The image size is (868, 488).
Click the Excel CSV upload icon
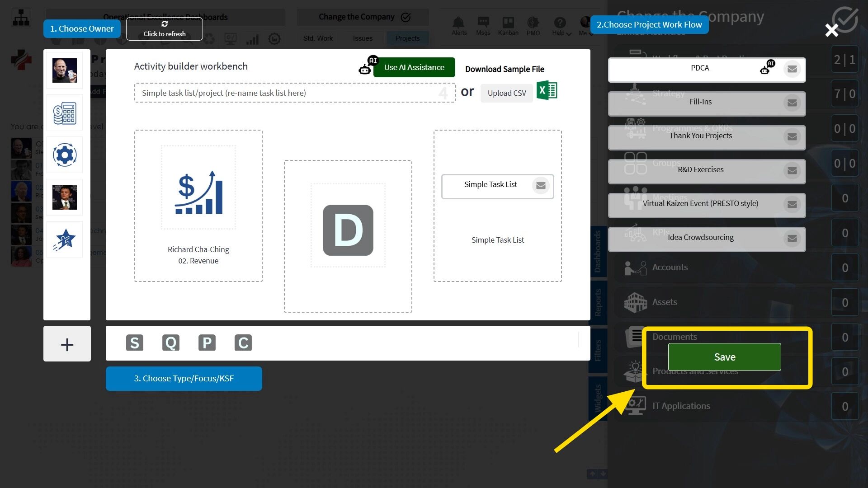click(x=547, y=91)
